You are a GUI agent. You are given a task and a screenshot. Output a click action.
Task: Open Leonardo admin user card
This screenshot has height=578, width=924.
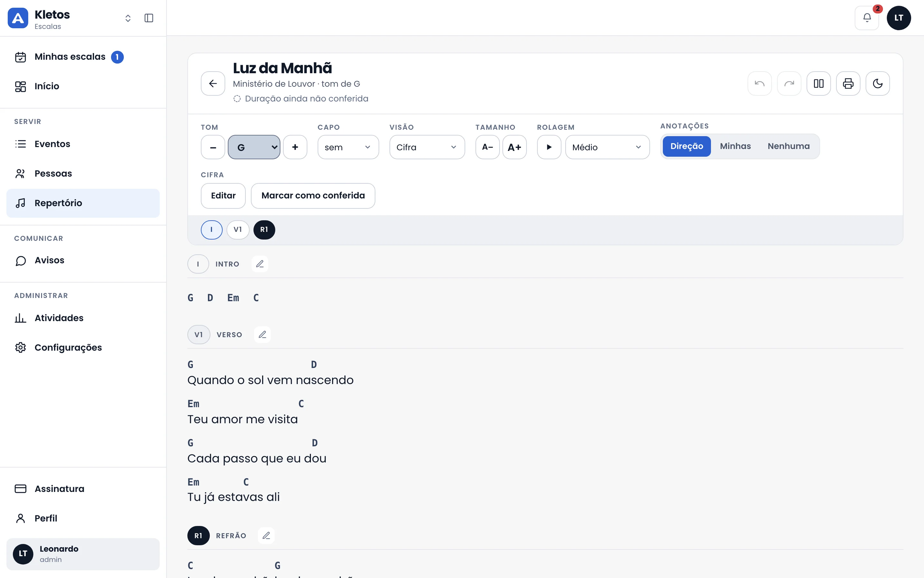83,554
